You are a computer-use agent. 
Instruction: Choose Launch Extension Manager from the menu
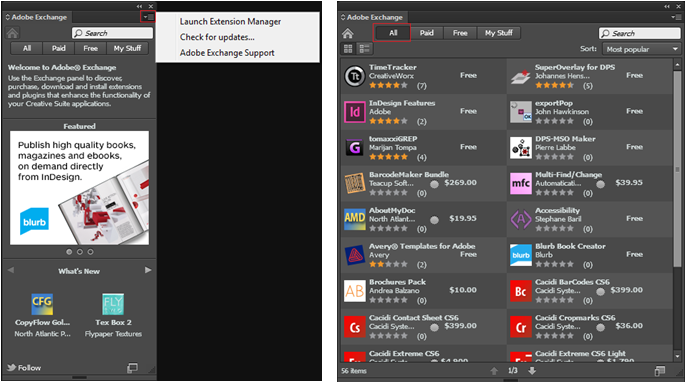[x=230, y=21]
